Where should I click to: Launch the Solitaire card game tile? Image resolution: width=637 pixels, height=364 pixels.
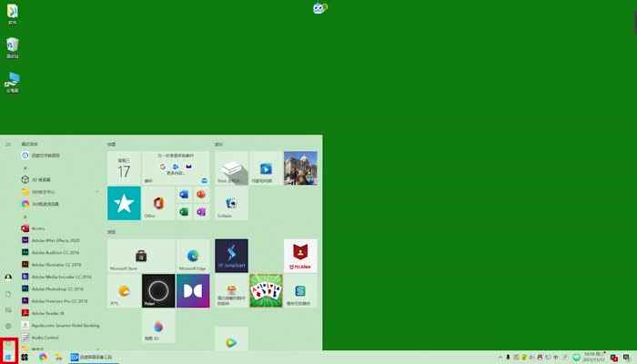pyautogui.click(x=266, y=291)
